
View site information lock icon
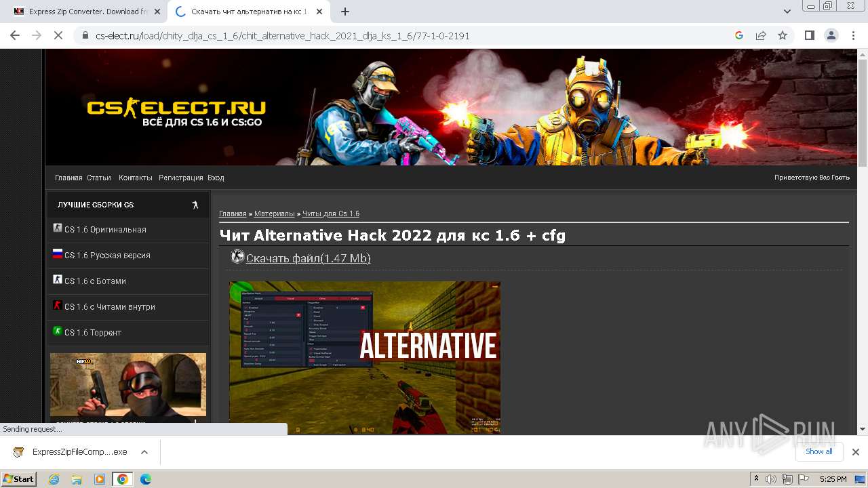click(85, 36)
